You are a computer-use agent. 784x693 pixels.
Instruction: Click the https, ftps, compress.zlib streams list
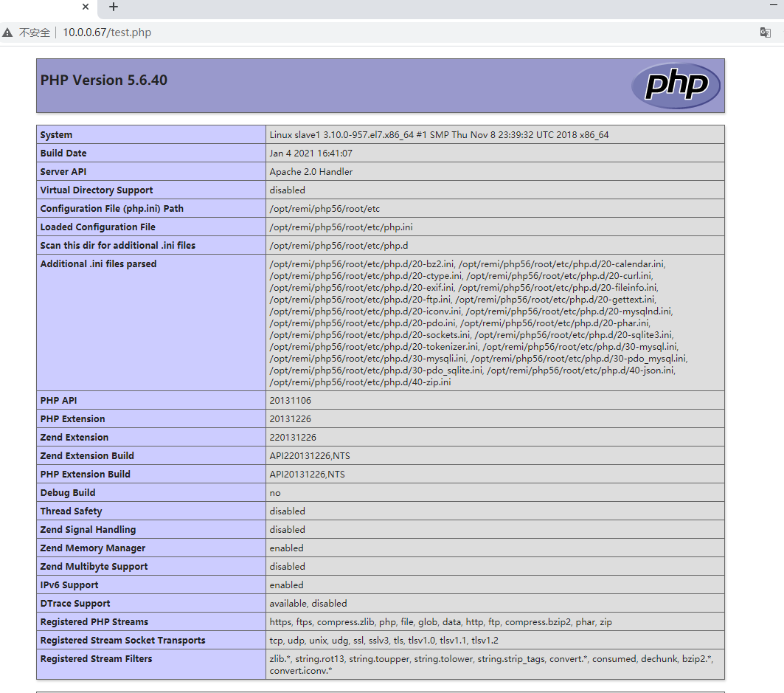click(x=440, y=622)
